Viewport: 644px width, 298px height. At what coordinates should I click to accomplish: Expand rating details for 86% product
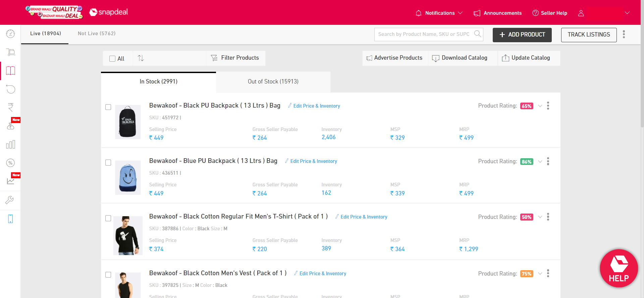point(540,162)
